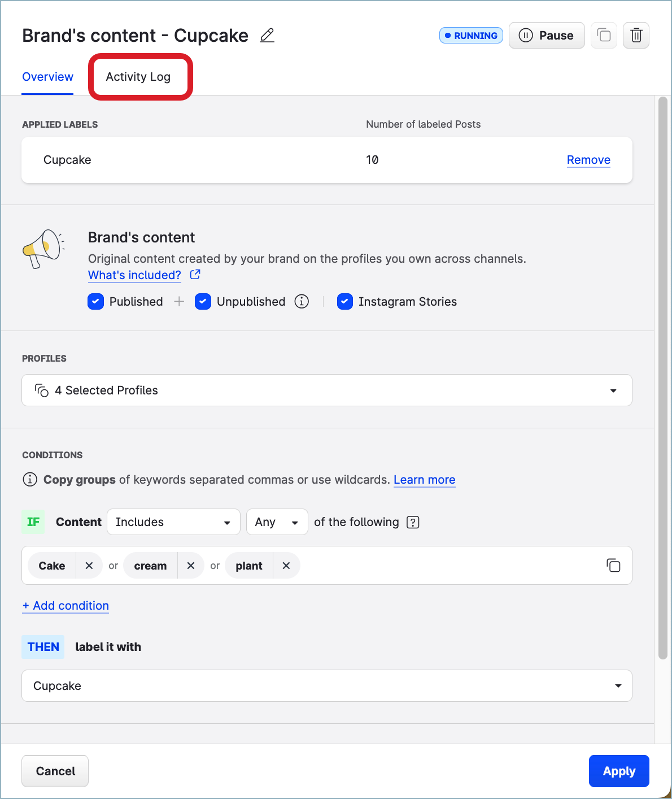The image size is (672, 799).
Task: Select the Overview tab
Action: point(47,76)
